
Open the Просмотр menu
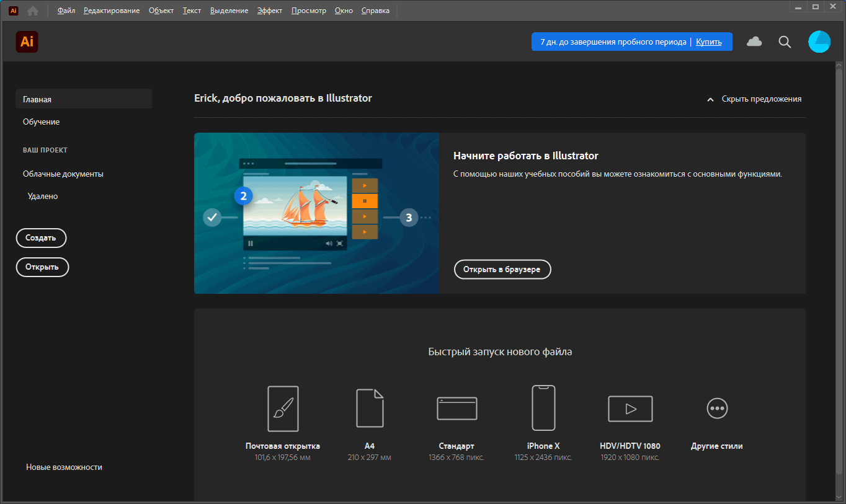(309, 11)
